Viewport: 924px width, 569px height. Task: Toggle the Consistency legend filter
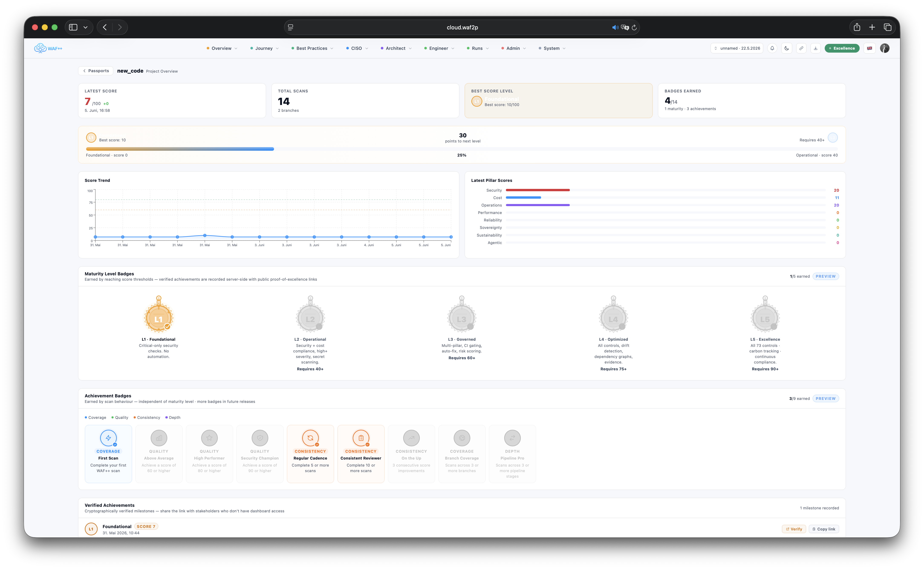[x=147, y=417]
